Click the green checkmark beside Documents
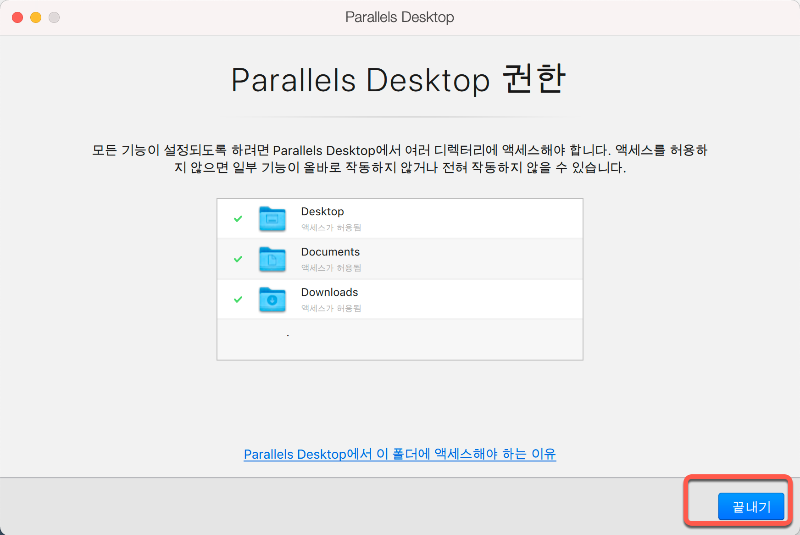 tap(238, 259)
